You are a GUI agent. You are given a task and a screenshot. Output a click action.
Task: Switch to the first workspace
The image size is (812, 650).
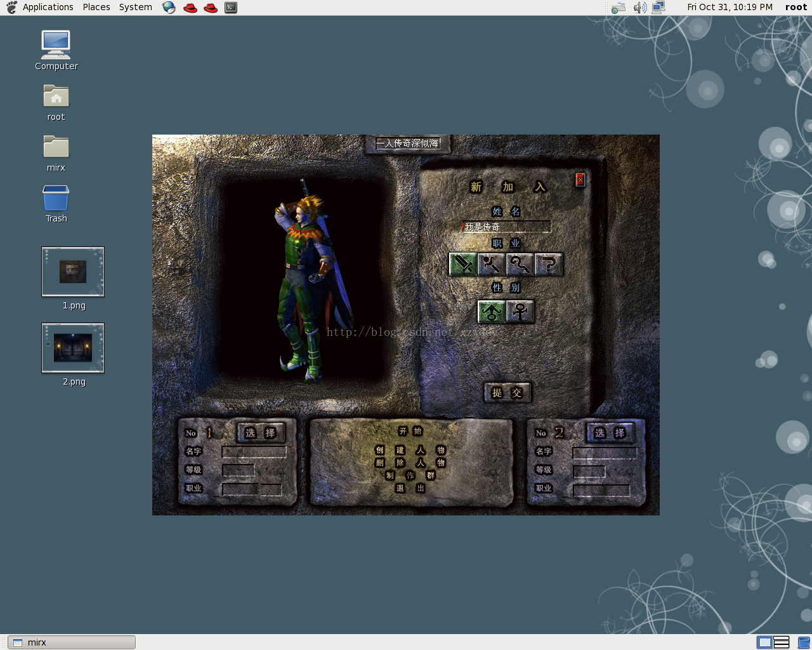click(x=765, y=642)
